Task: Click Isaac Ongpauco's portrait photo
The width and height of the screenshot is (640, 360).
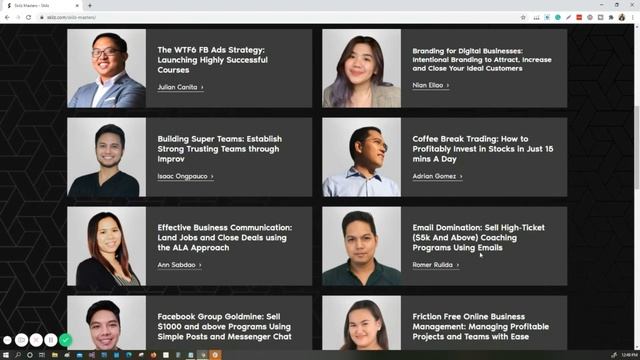Action: click(x=107, y=157)
